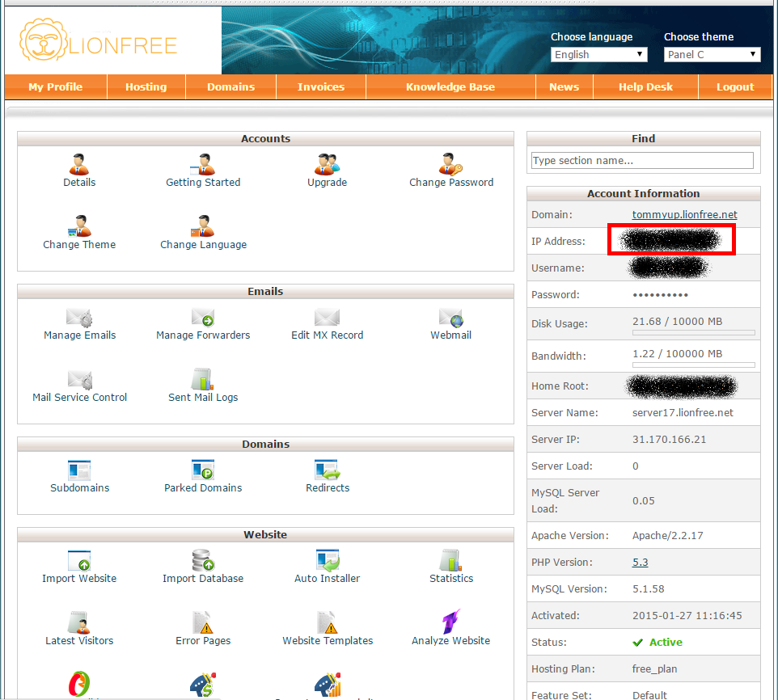Open the Getting Started guide icon

pyautogui.click(x=202, y=165)
